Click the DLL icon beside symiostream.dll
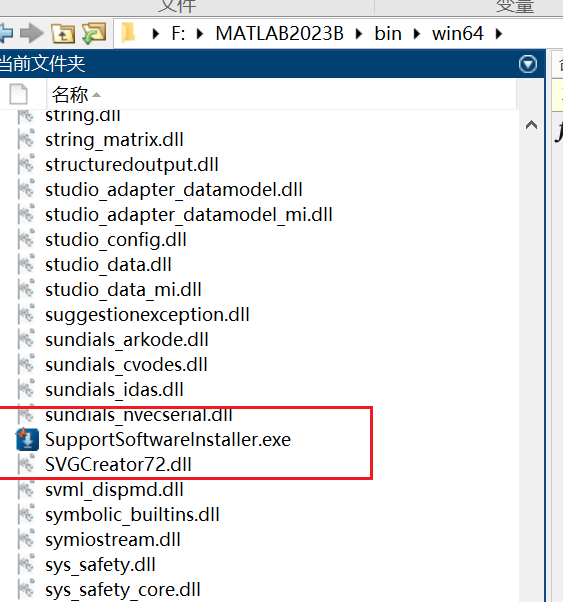Screen dimensions: 563x602 pos(26,539)
